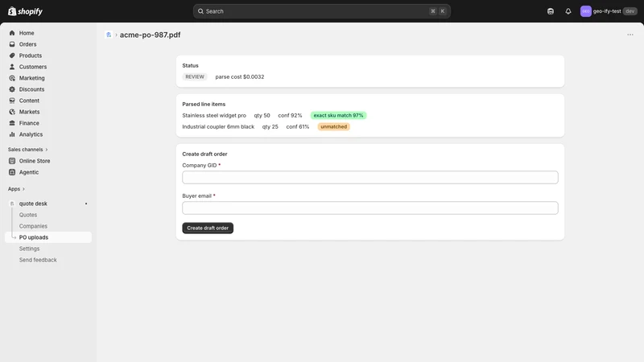The height and width of the screenshot is (362, 644).
Task: Click the Online Store icon
Action: pos(12,161)
